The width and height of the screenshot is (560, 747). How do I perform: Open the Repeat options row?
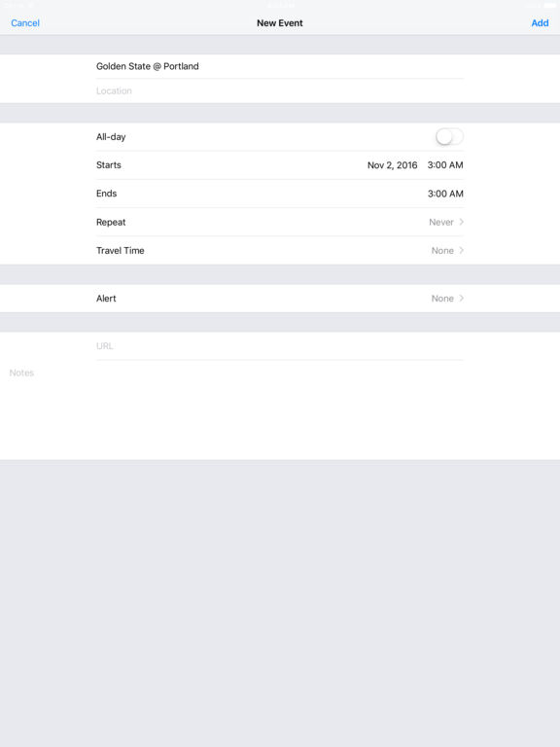coord(280,222)
